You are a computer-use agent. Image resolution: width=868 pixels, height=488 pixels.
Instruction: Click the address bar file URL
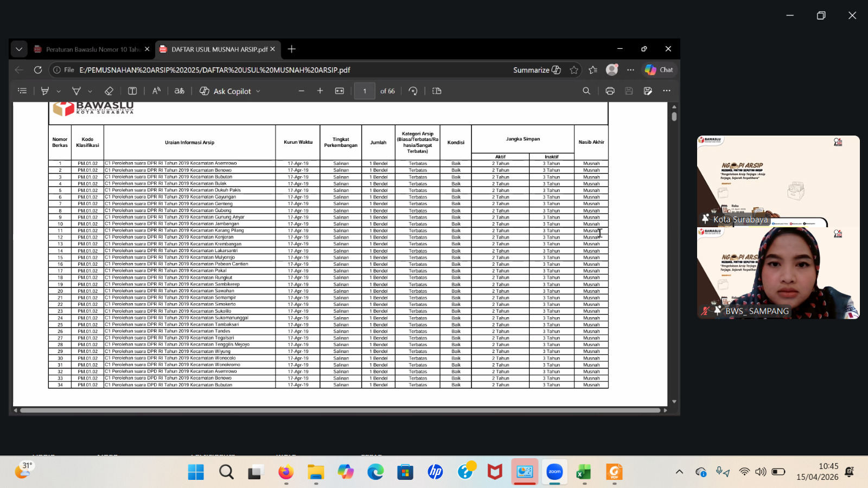(215, 70)
